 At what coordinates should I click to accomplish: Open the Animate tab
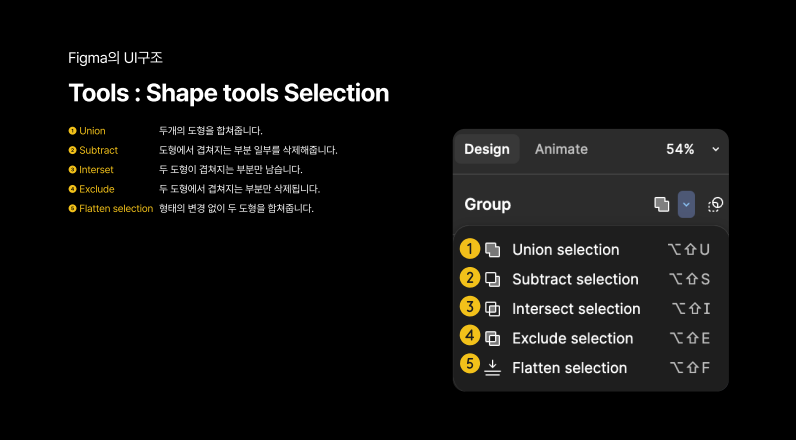tap(561, 149)
